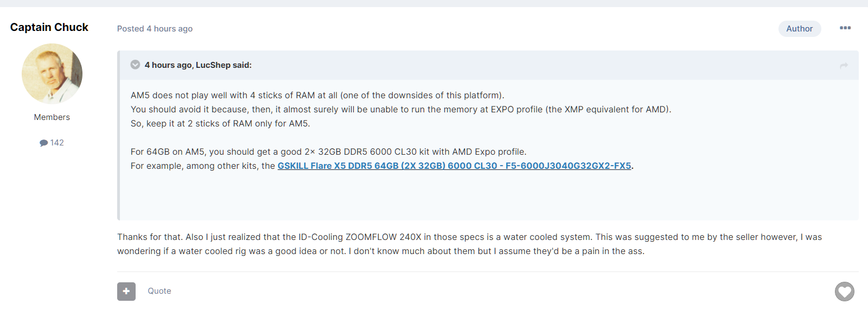The width and height of the screenshot is (868, 310).
Task: Click the speech bubble post count icon
Action: [x=43, y=143]
